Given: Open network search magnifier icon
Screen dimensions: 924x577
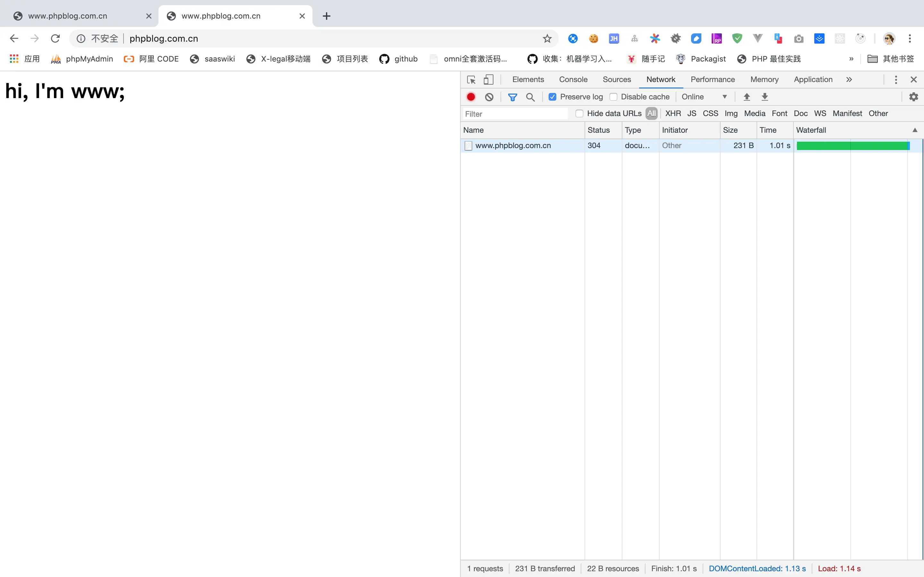Looking at the screenshot, I should pos(530,97).
